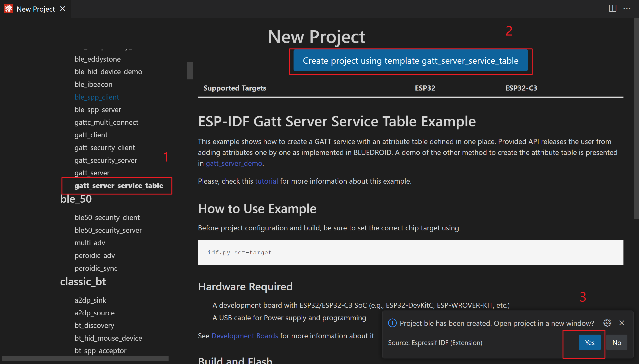Select the bt_hid_mouse_device example
Viewport: 639px width, 364px height.
pyautogui.click(x=108, y=339)
